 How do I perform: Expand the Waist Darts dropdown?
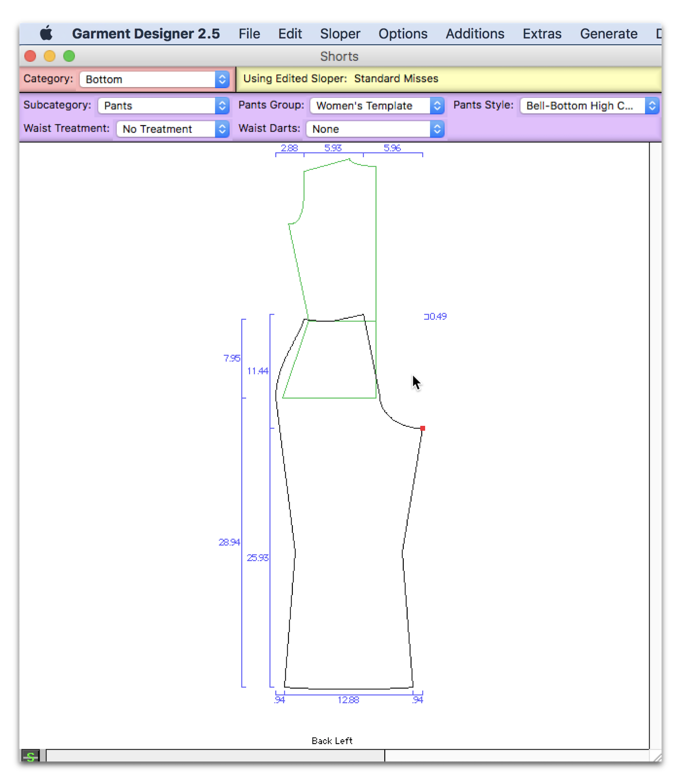click(x=374, y=129)
